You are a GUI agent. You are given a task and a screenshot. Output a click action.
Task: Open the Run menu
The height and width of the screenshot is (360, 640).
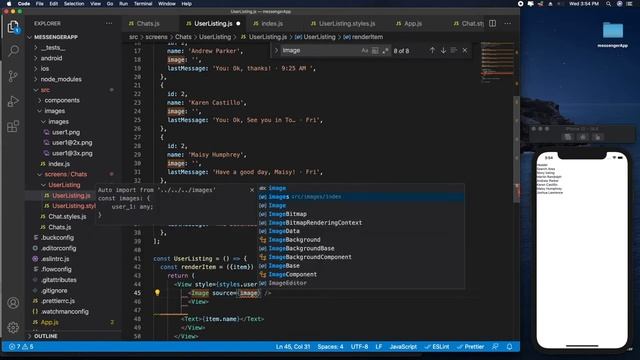123,4
